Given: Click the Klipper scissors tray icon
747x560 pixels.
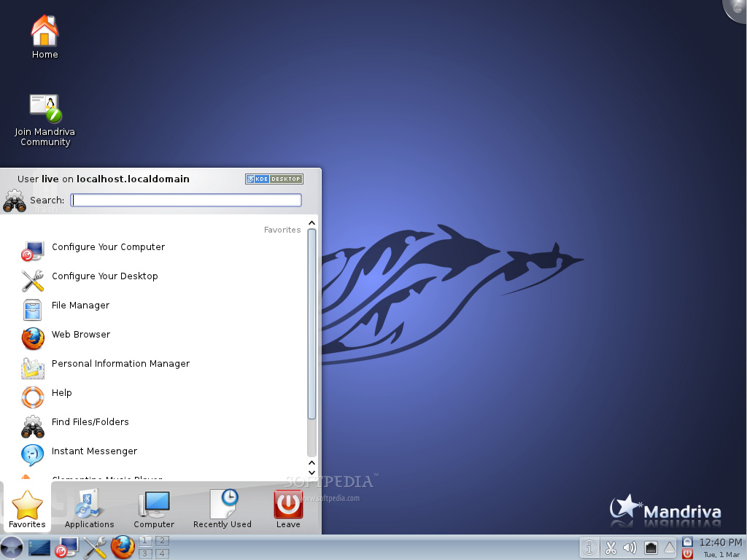Looking at the screenshot, I should [611, 548].
